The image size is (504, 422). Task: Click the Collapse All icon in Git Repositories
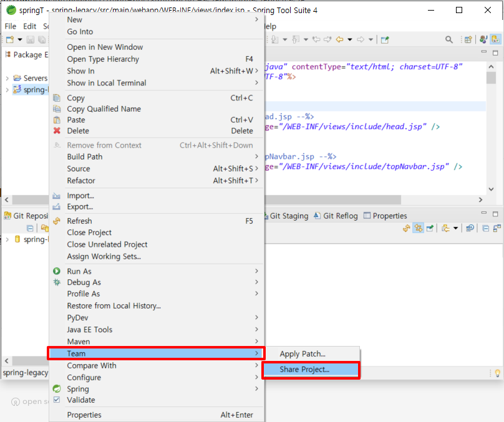click(30, 228)
